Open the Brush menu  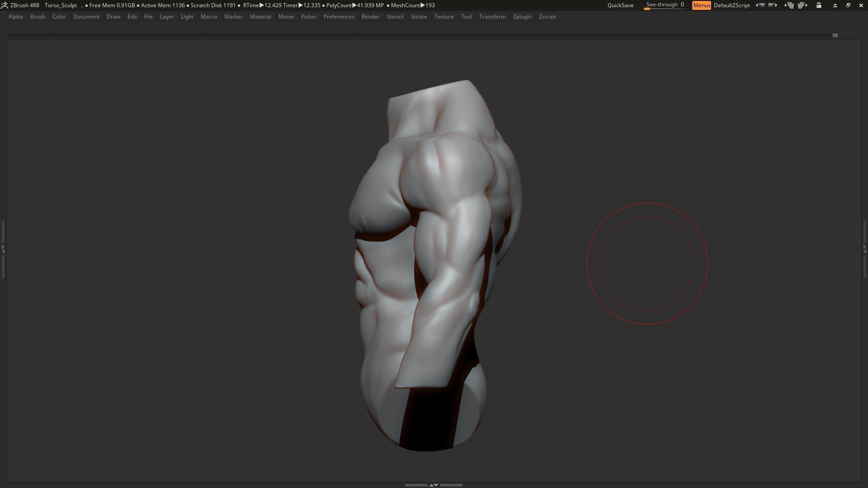point(38,17)
